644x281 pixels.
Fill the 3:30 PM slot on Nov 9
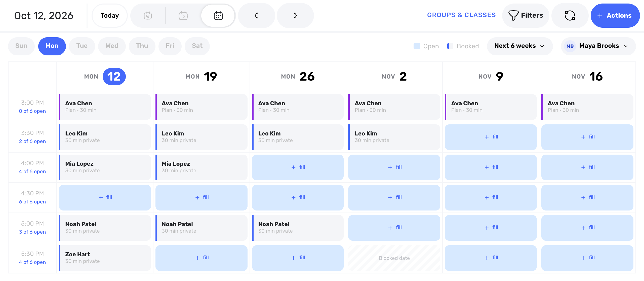[x=491, y=137]
